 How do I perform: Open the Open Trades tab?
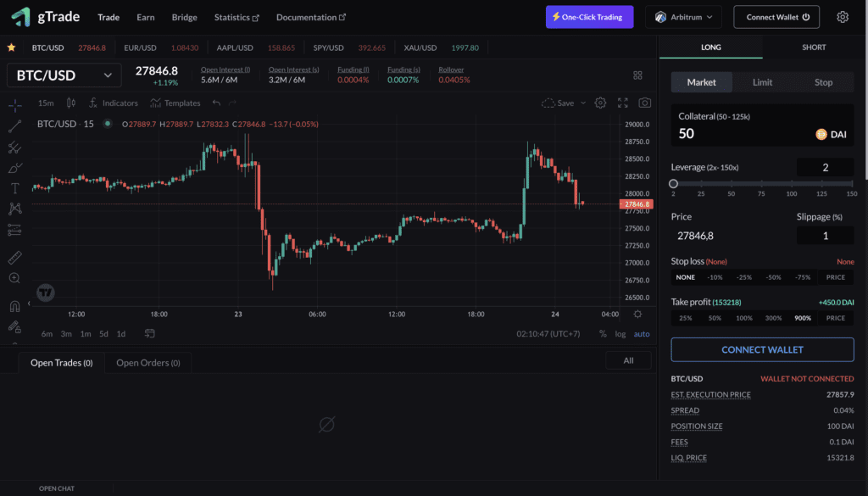(61, 363)
